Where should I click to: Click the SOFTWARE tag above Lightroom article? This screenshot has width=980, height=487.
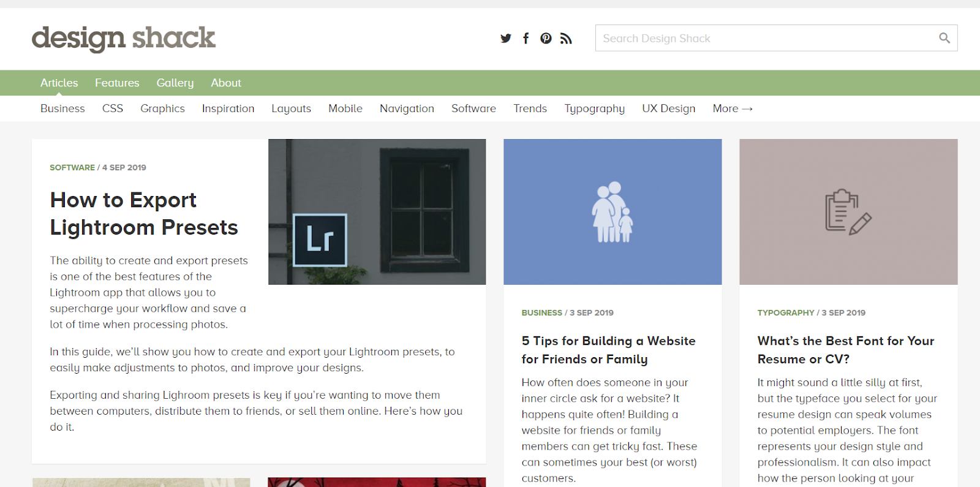[x=72, y=167]
